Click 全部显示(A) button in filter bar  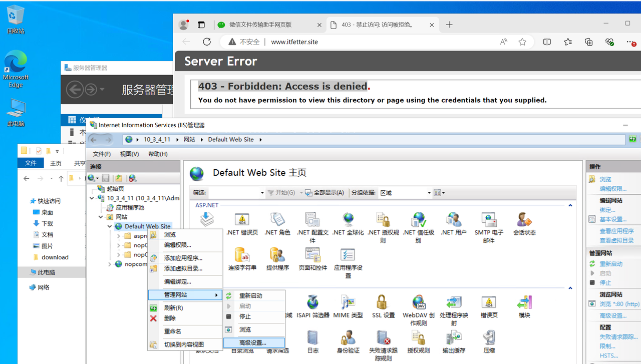coord(324,193)
